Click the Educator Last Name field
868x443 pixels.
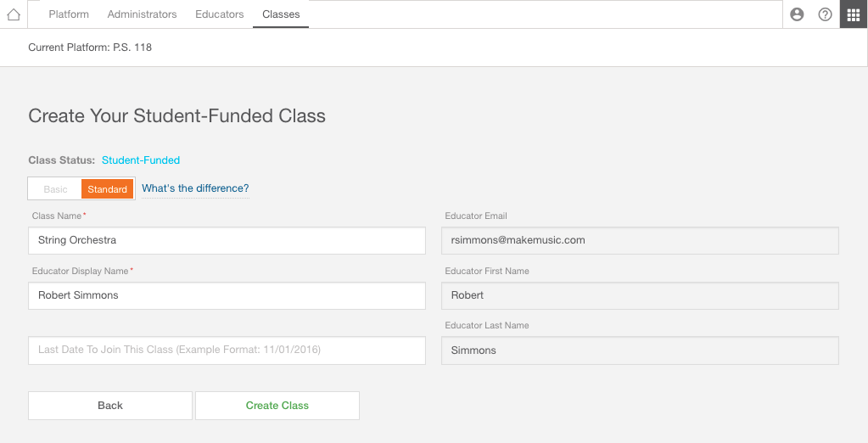pyautogui.click(x=640, y=350)
